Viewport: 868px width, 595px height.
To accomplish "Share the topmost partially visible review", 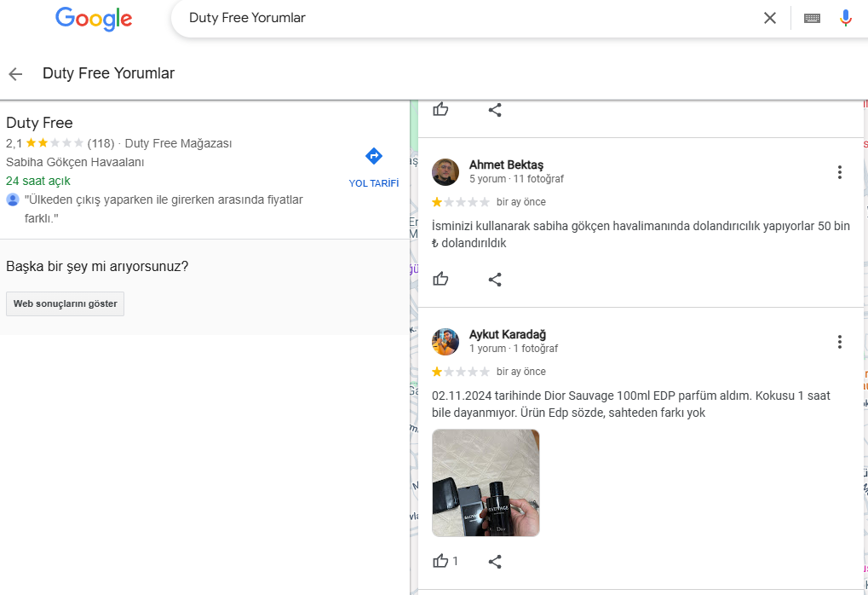I will (495, 109).
